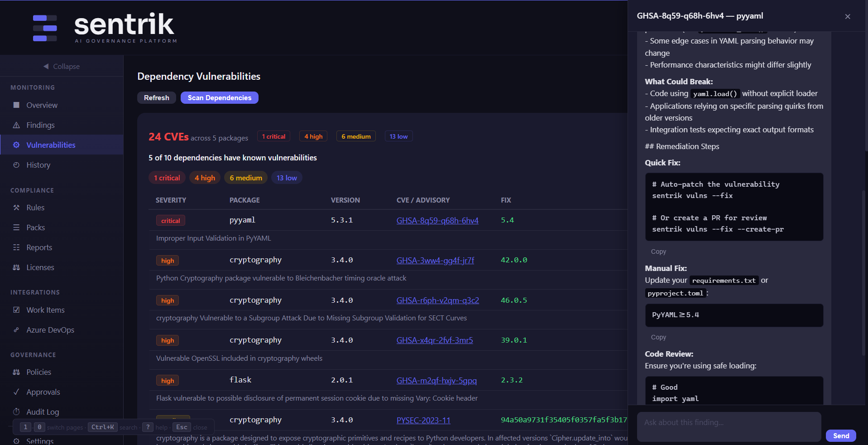
Task: Copy the sentrik vulns --fix code block
Action: click(658, 252)
